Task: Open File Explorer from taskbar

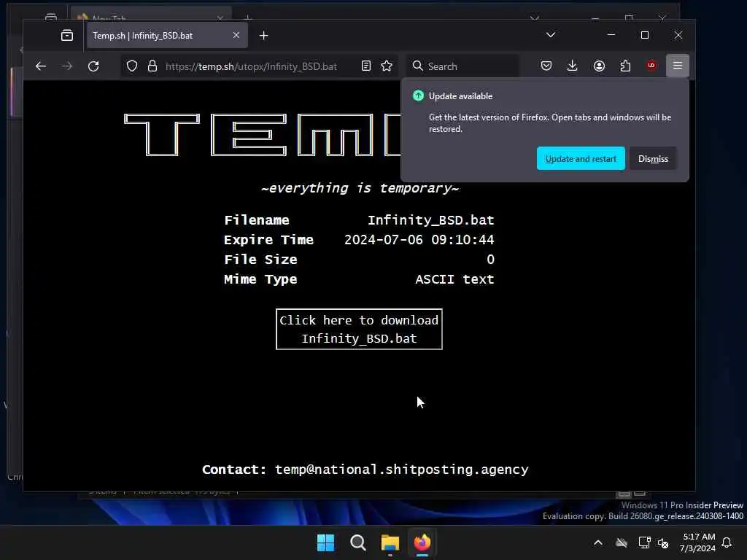Action: click(390, 542)
